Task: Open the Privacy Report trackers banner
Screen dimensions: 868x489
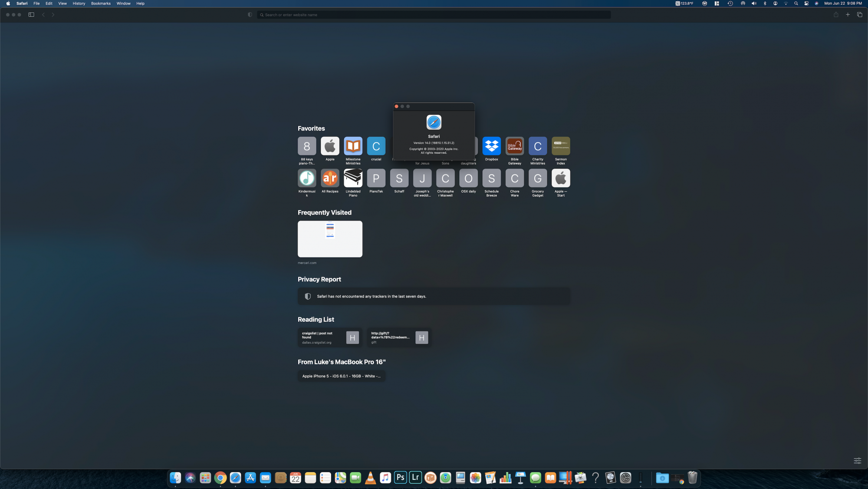Action: pyautogui.click(x=434, y=296)
